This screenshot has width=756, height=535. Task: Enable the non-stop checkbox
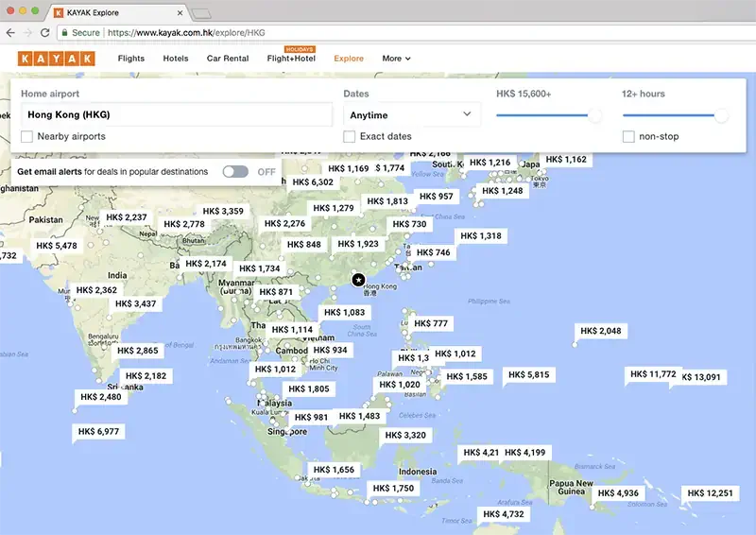pos(628,136)
